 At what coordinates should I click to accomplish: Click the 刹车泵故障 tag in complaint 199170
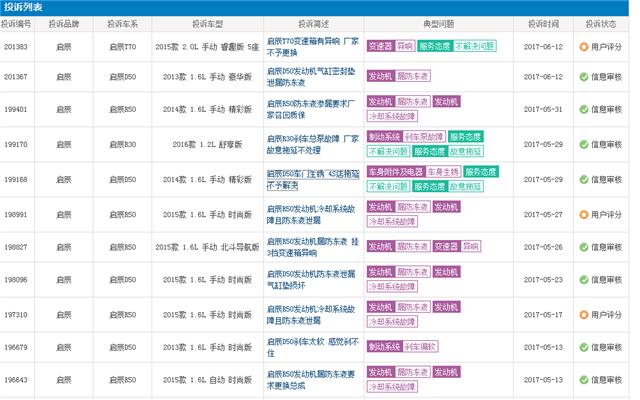point(424,137)
